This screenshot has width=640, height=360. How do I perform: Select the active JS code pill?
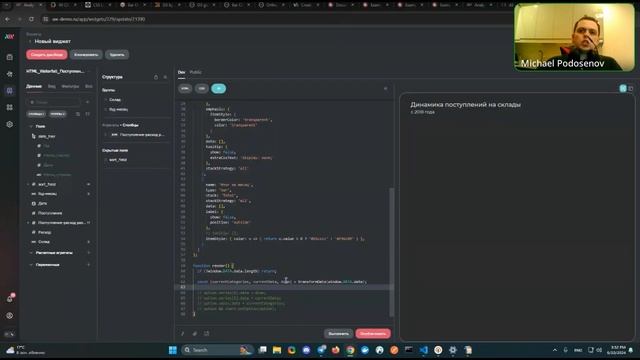point(218,89)
